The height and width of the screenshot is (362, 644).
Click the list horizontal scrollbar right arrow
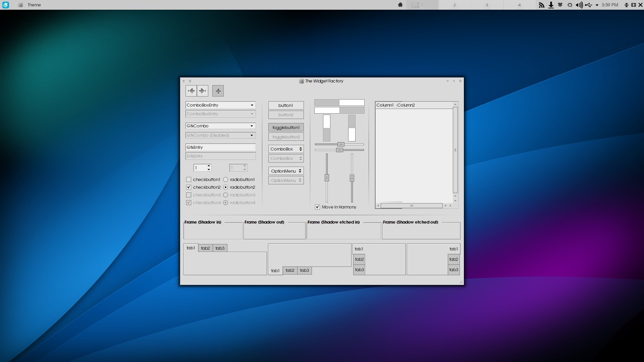(x=450, y=206)
